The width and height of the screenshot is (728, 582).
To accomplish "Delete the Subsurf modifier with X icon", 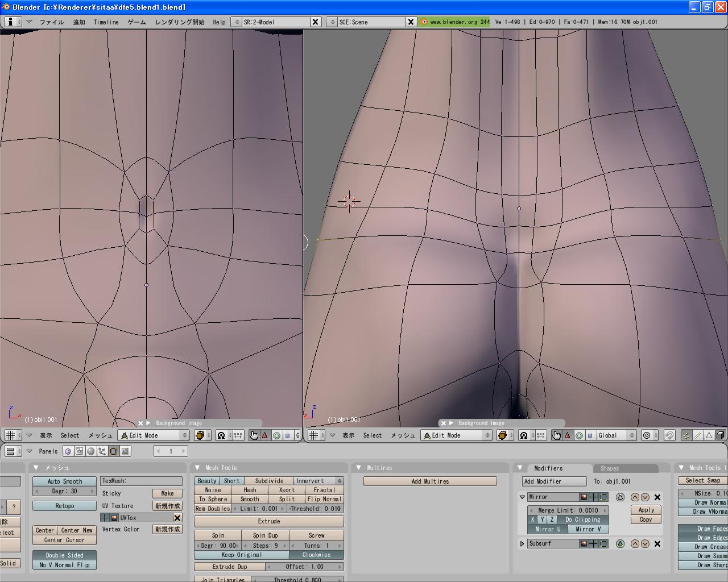I will tap(657, 544).
